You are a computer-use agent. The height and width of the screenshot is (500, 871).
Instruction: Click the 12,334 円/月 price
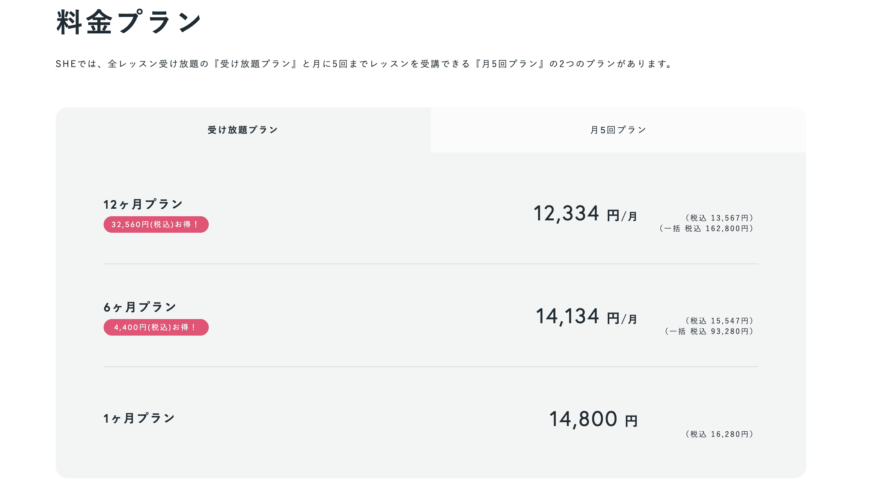pyautogui.click(x=585, y=214)
